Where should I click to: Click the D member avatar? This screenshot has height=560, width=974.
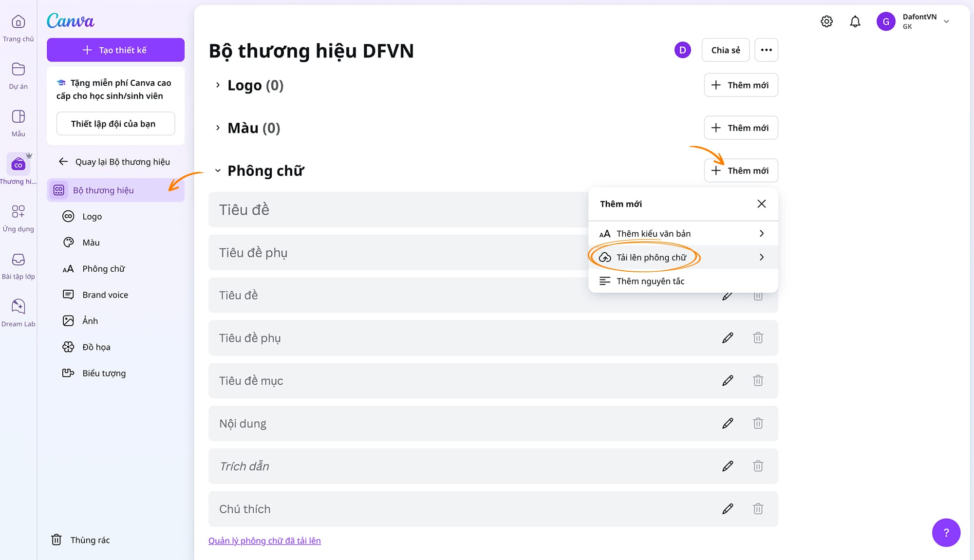pos(682,50)
